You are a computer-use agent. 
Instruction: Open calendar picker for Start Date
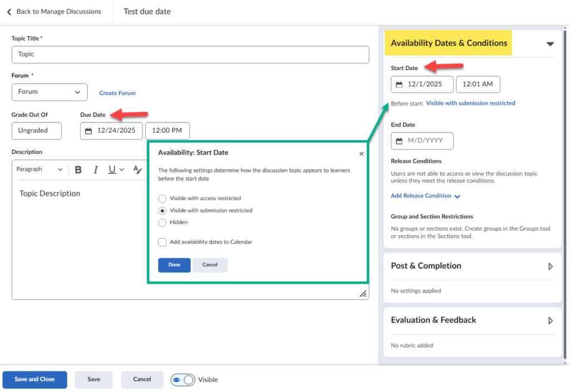tap(399, 85)
